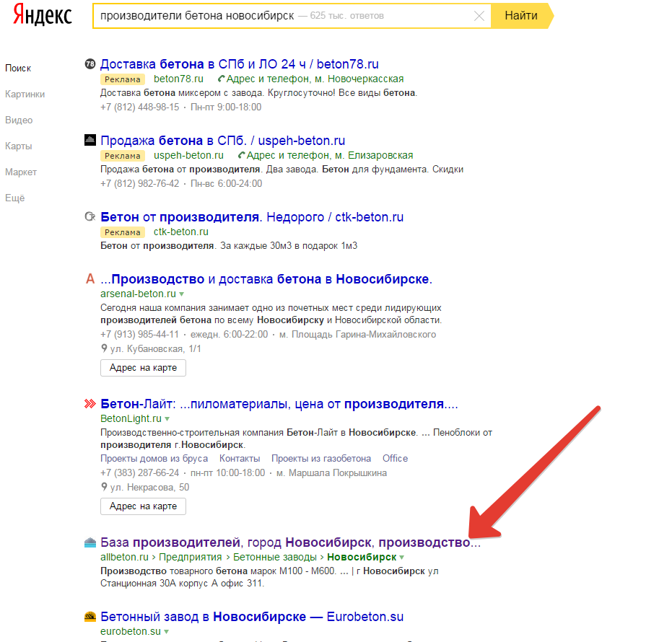Expand the allbeton.ru breadcrumb dropdown arrow

402,558
